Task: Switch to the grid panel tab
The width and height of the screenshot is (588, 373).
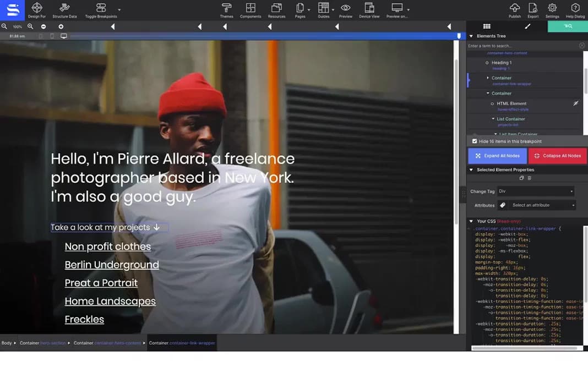Action: pyautogui.click(x=487, y=26)
